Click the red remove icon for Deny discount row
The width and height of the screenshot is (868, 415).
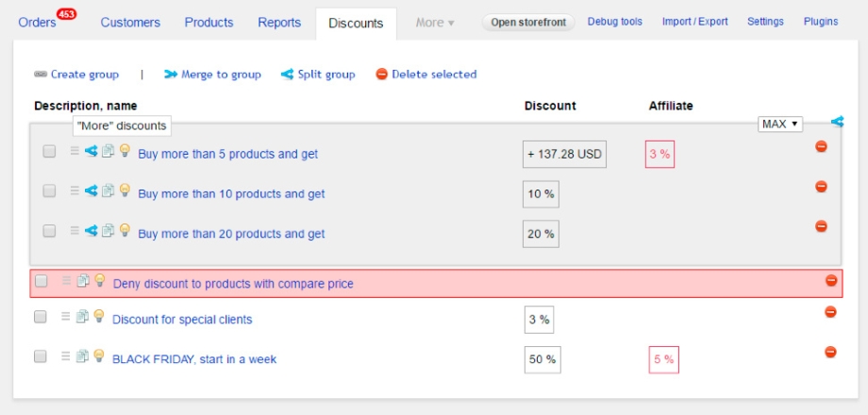(x=830, y=280)
